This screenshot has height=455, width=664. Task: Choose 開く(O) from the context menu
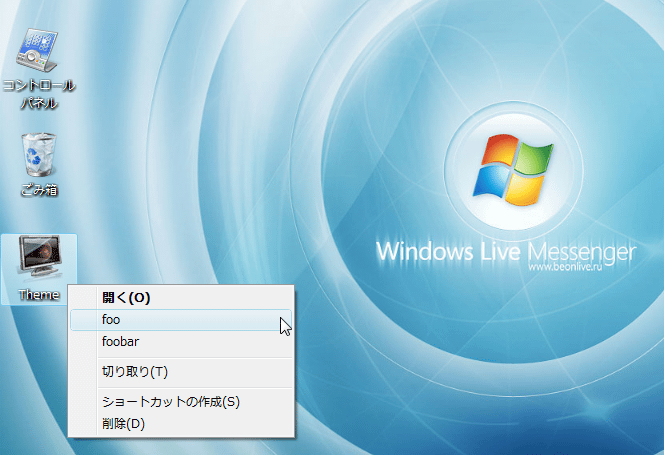coord(181,298)
